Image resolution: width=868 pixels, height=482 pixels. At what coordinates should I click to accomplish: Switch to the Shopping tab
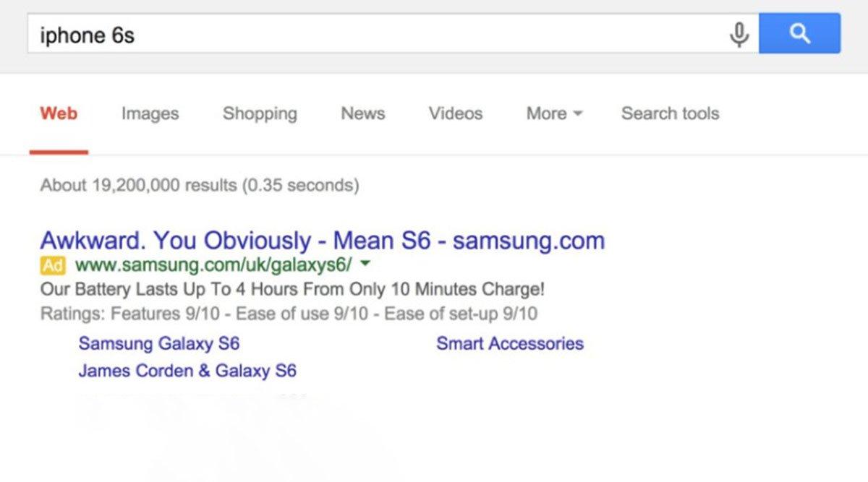259,113
